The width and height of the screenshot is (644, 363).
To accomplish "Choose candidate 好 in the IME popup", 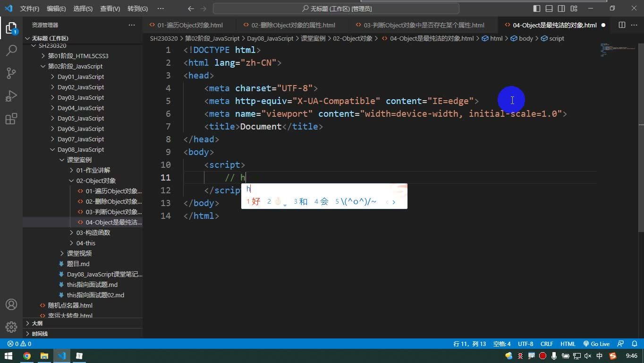I will 254,201.
